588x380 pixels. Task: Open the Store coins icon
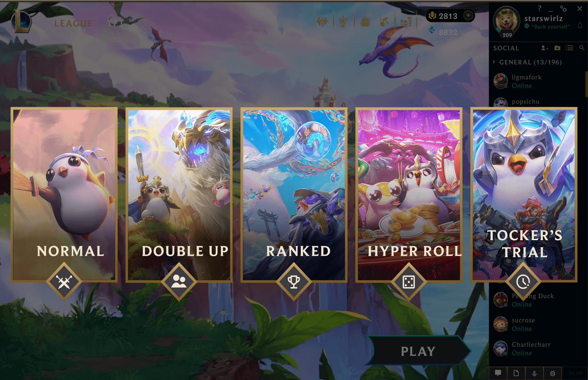406,22
